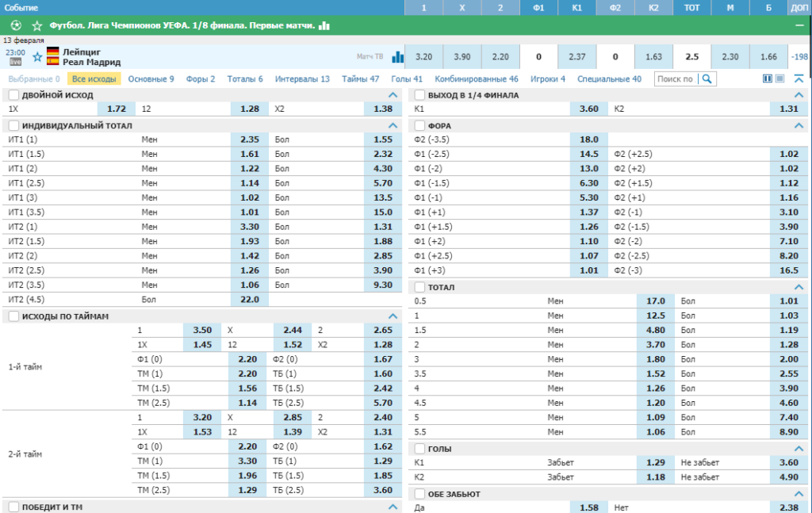Open the Таймы 47 tab

pos(361,78)
